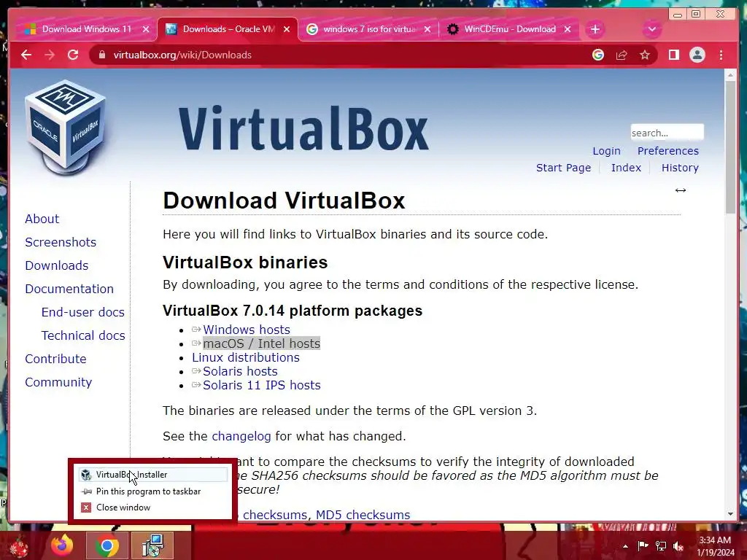Viewport: 747px width, 560px height.
Task: Open Technical docs in the sidebar
Action: coord(83,335)
